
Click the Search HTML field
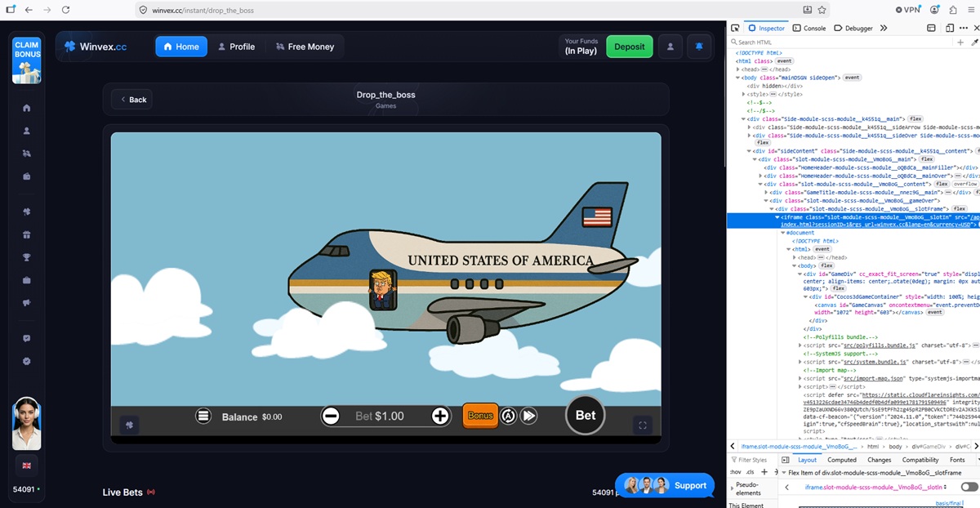[841, 42]
